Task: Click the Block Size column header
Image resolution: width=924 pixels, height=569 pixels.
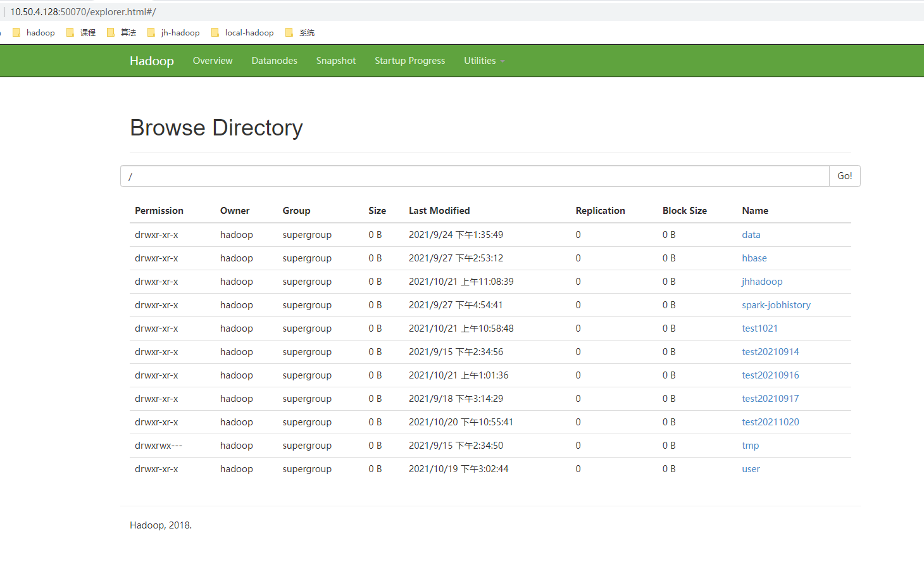Action: 685,211
